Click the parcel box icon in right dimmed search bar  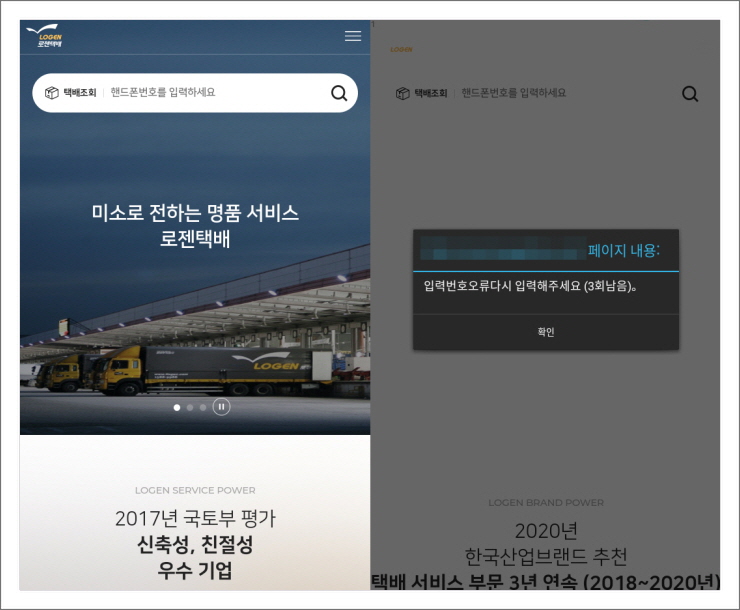coord(403,93)
